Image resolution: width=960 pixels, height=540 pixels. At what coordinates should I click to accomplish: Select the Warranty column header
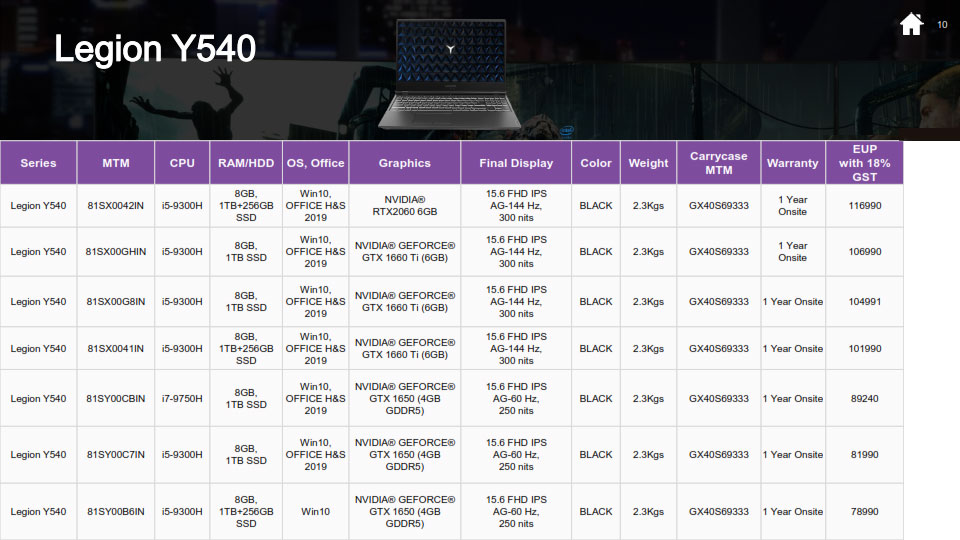coord(792,163)
